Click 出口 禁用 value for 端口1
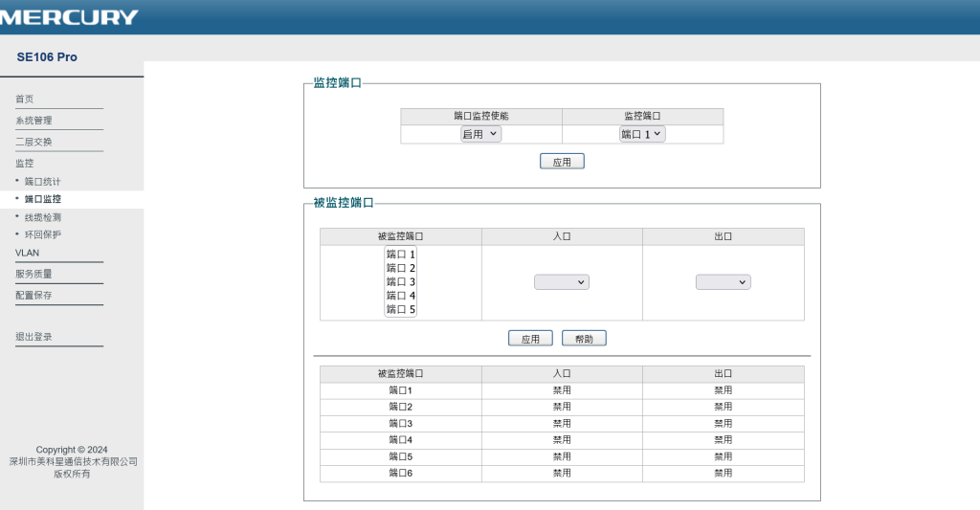Image resolution: width=980 pixels, height=510 pixels. click(x=724, y=390)
